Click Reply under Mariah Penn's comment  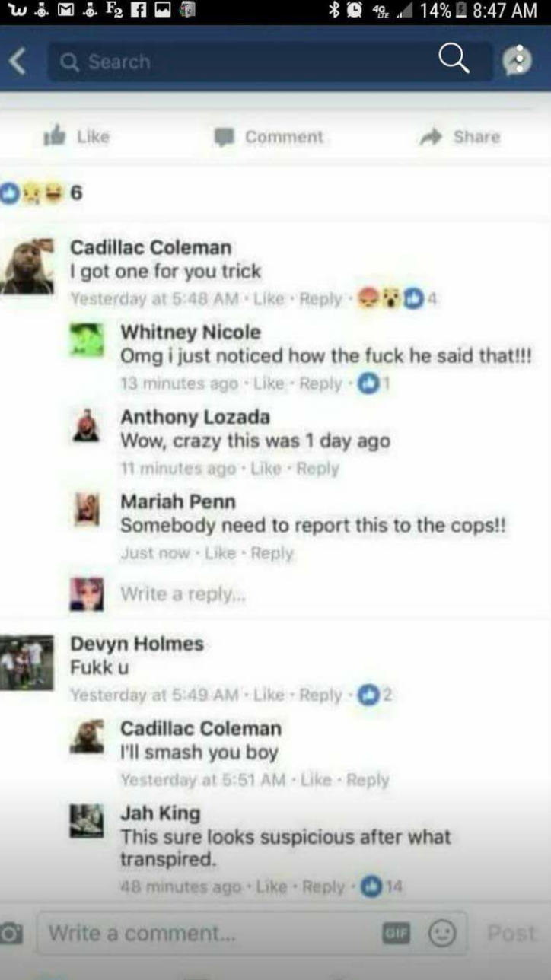(x=272, y=553)
